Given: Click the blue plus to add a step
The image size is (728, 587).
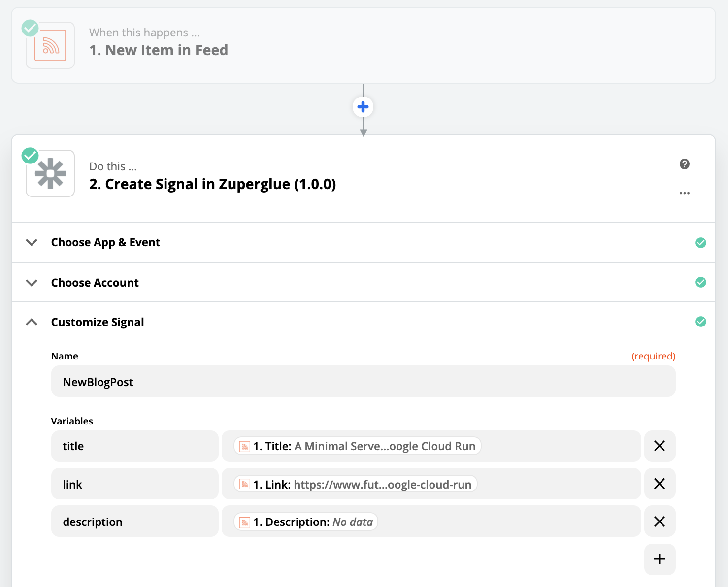Looking at the screenshot, I should click(363, 107).
